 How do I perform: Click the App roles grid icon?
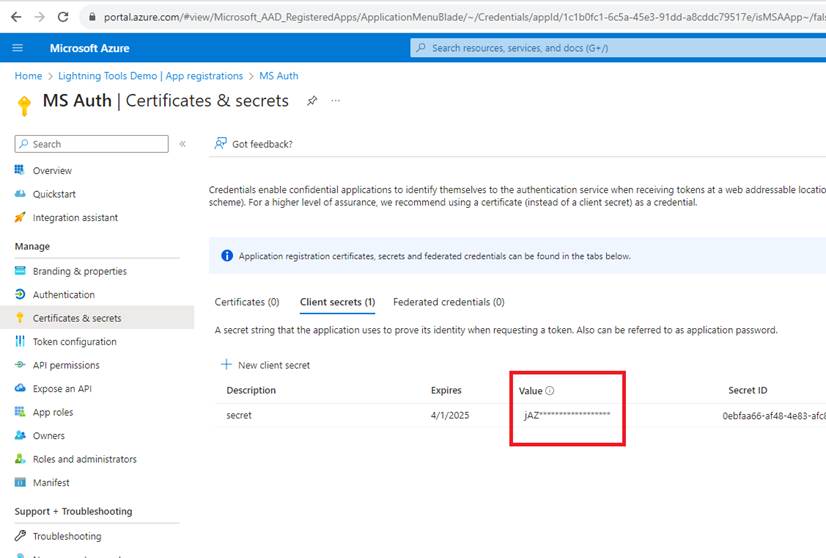20,412
